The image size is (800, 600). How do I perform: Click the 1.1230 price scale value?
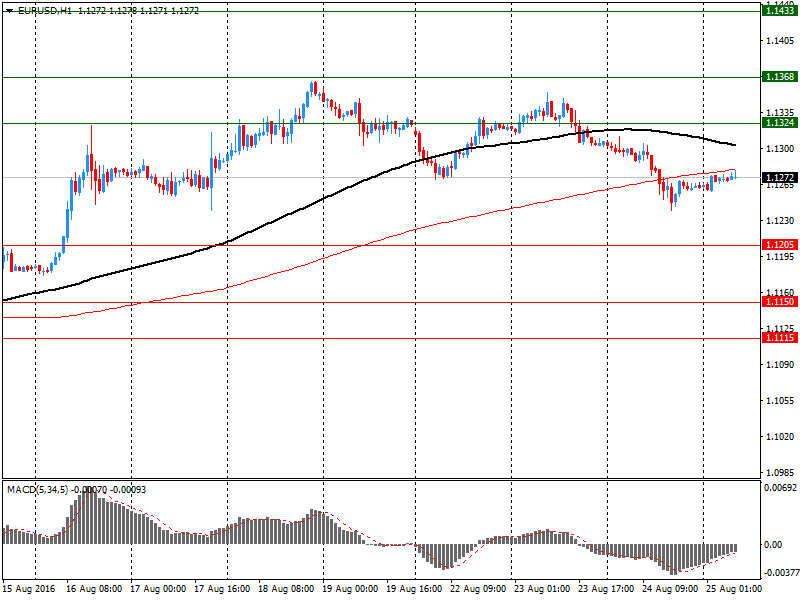click(x=780, y=220)
